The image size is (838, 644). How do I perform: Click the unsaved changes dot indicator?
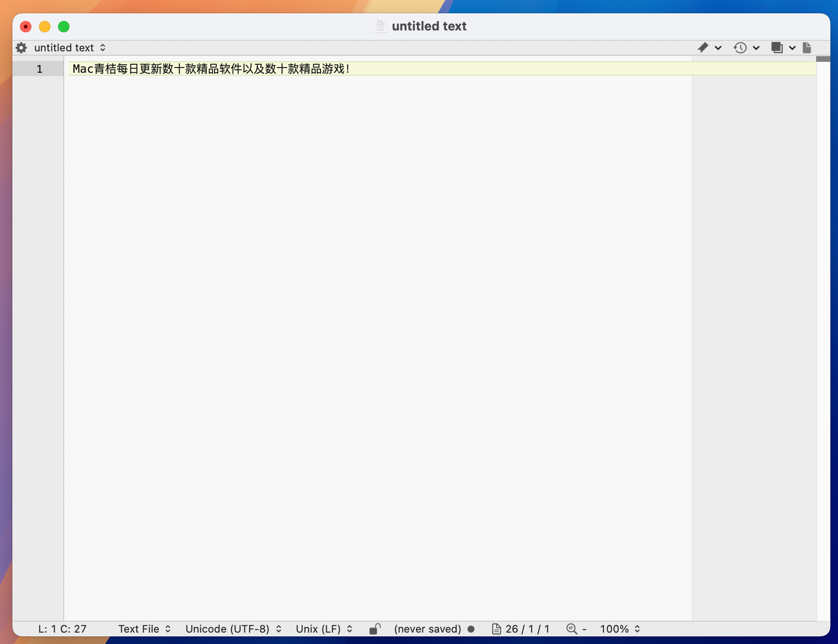tap(471, 629)
